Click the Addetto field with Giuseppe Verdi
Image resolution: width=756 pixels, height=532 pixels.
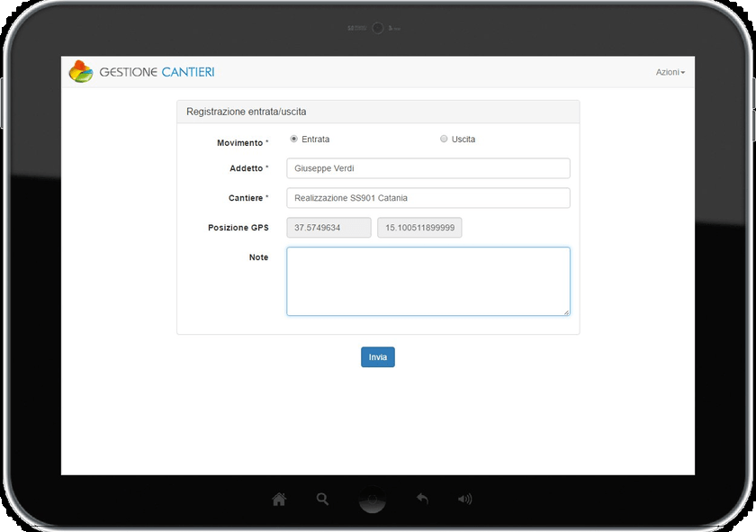[x=427, y=168]
